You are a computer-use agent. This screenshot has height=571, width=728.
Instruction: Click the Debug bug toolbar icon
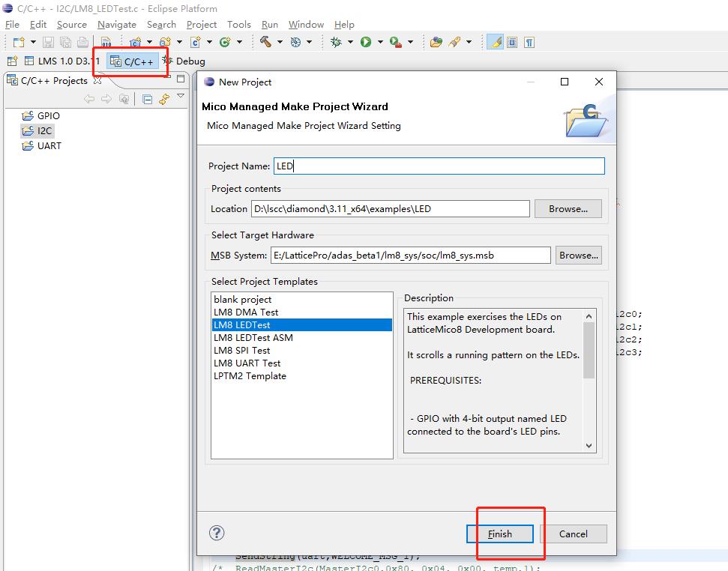(x=336, y=42)
